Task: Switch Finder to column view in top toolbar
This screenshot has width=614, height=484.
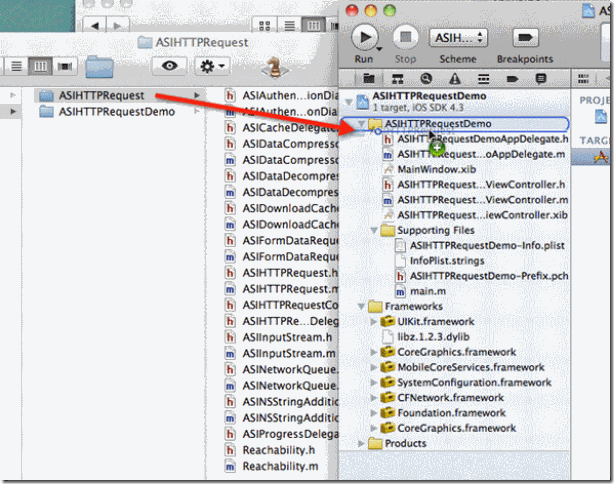Action: (x=314, y=26)
